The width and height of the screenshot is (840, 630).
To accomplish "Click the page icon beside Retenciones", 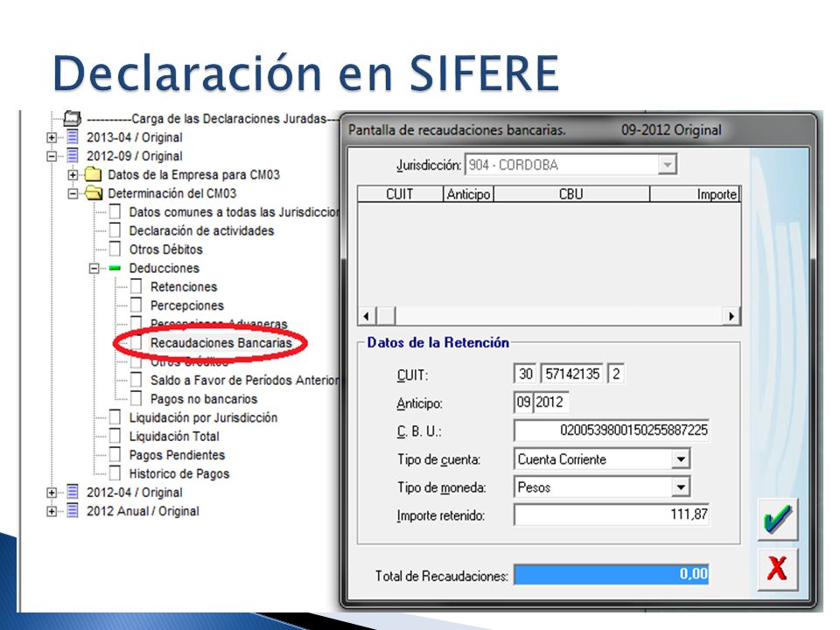I will pos(136,287).
